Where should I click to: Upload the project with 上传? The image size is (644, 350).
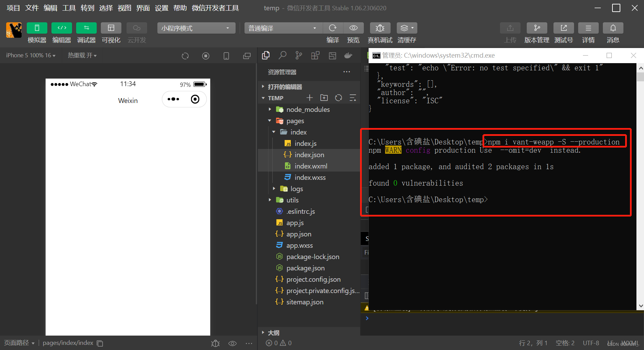coord(510,33)
